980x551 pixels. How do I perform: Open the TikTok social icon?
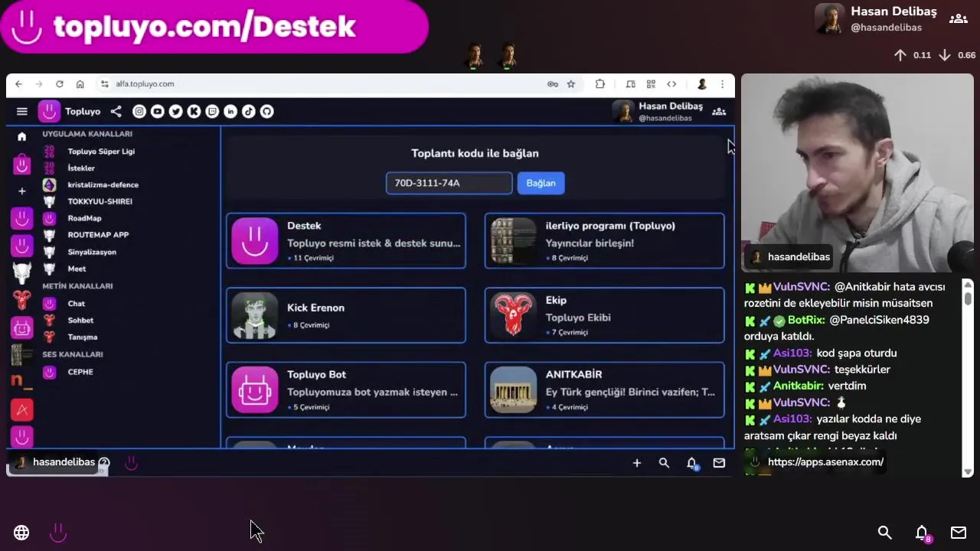249,112
